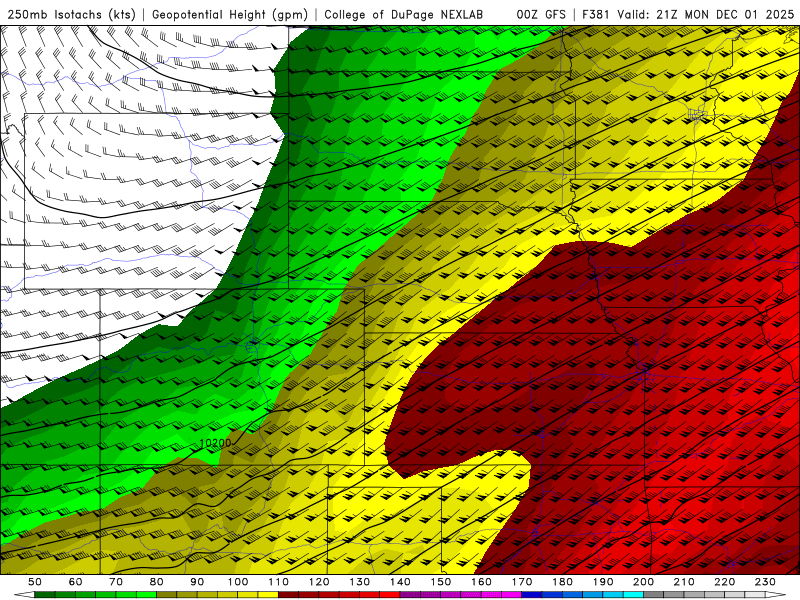Screen dimensions: 800x600
Task: Click the dark maroon swatch right of '110'
Action: [289, 595]
